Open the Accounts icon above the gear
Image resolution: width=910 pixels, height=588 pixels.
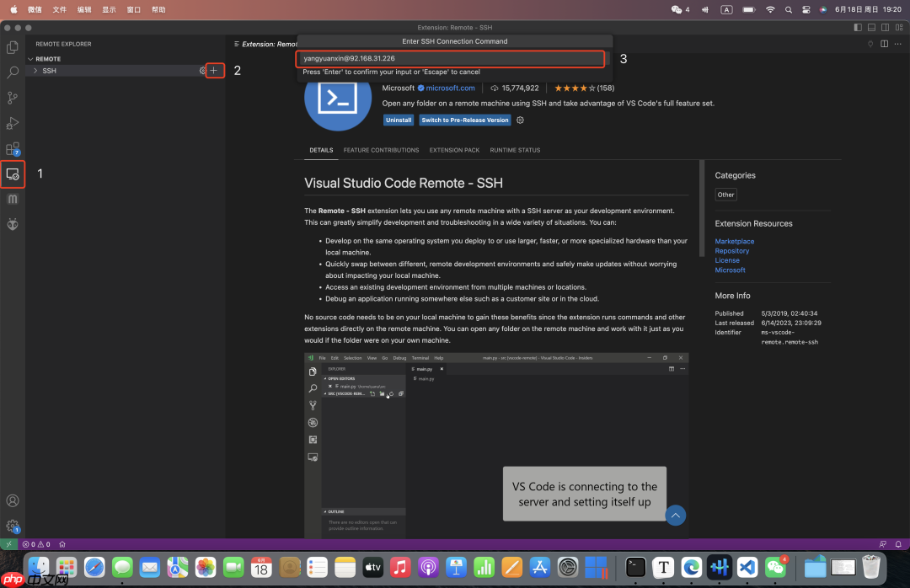[x=13, y=500]
